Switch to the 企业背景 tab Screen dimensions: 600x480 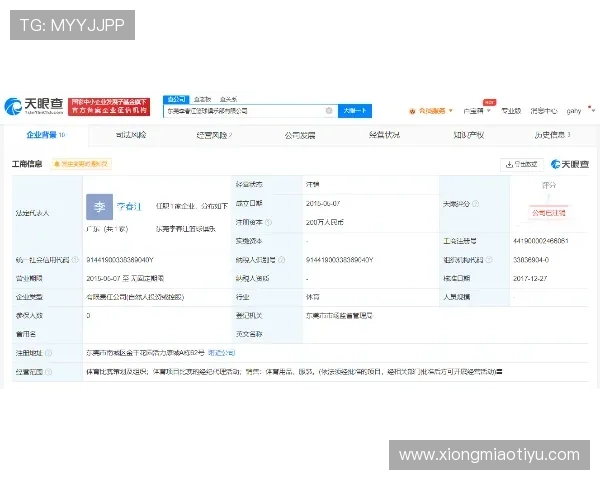coord(46,135)
